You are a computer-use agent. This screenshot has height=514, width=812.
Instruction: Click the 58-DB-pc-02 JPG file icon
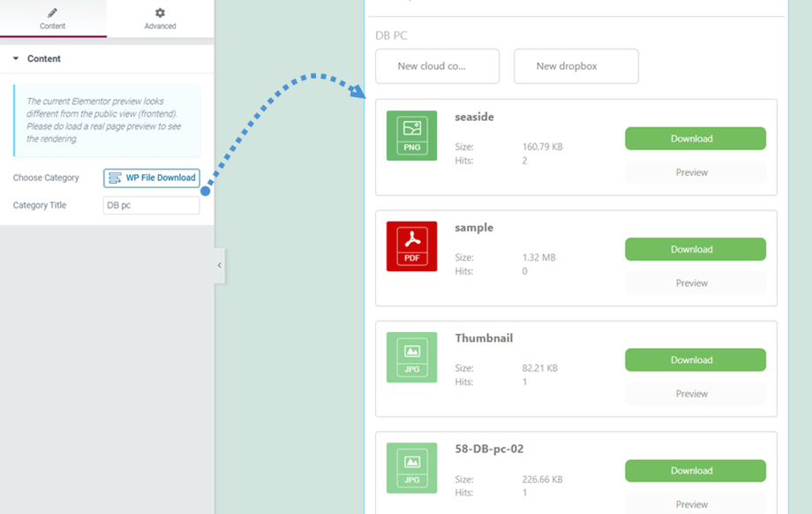click(x=411, y=467)
